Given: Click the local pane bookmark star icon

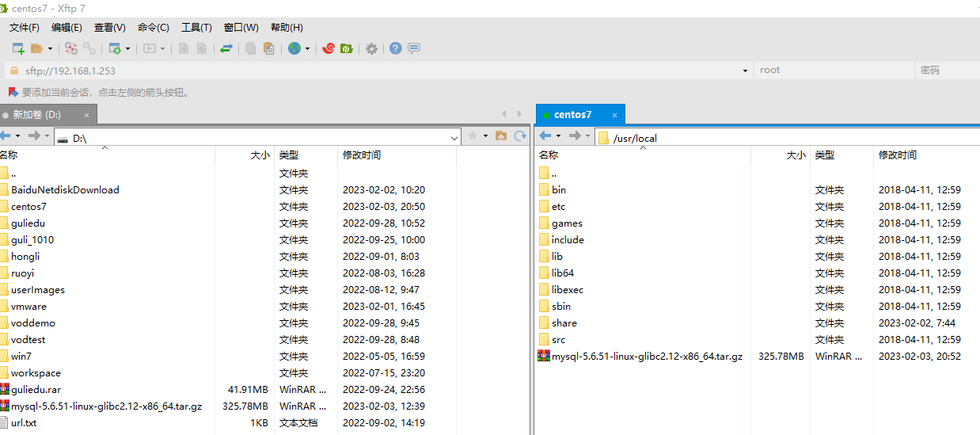Looking at the screenshot, I should click(473, 136).
